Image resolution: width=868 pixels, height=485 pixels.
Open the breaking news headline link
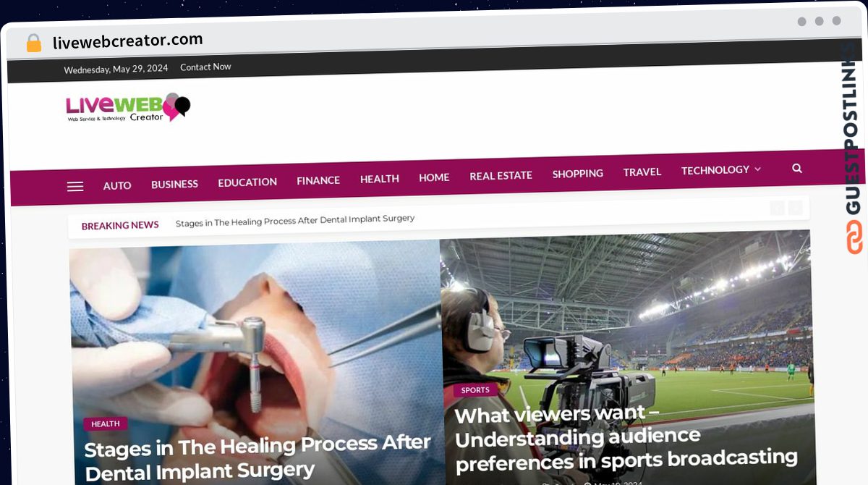(x=295, y=221)
